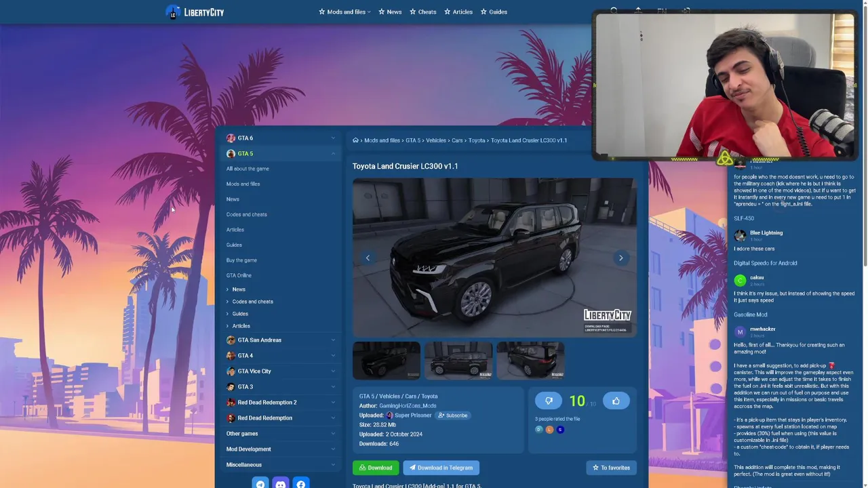
Task: Click the home icon in breadcrumb
Action: coord(355,140)
